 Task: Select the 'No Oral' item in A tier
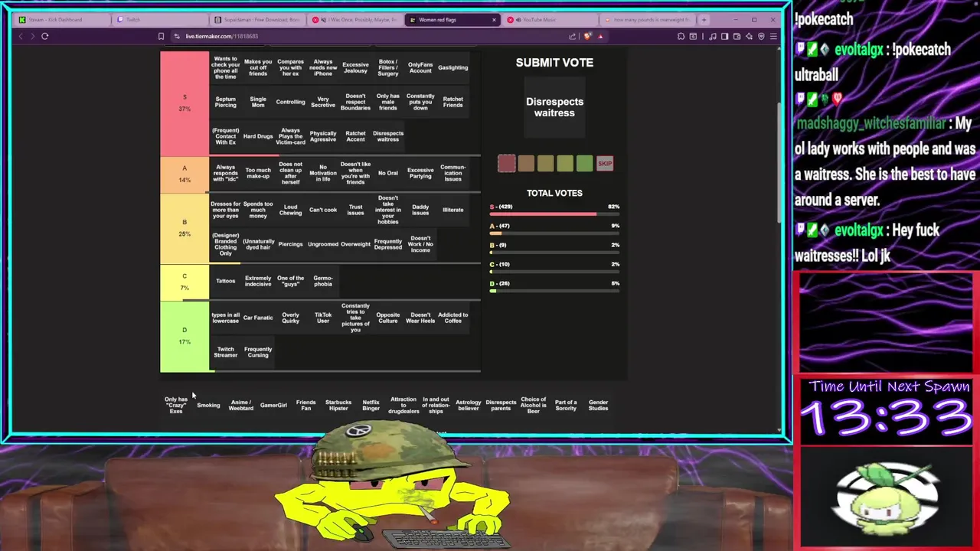[388, 173]
